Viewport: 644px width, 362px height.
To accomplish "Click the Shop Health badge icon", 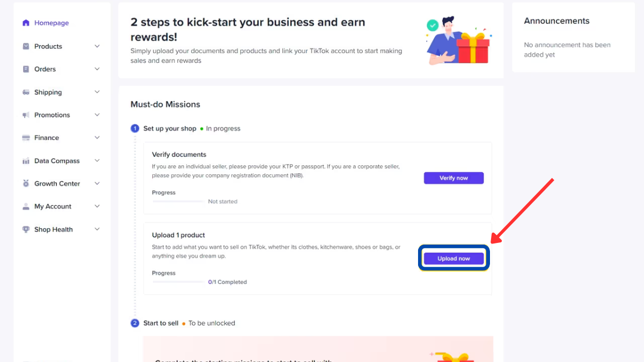I will [x=26, y=229].
